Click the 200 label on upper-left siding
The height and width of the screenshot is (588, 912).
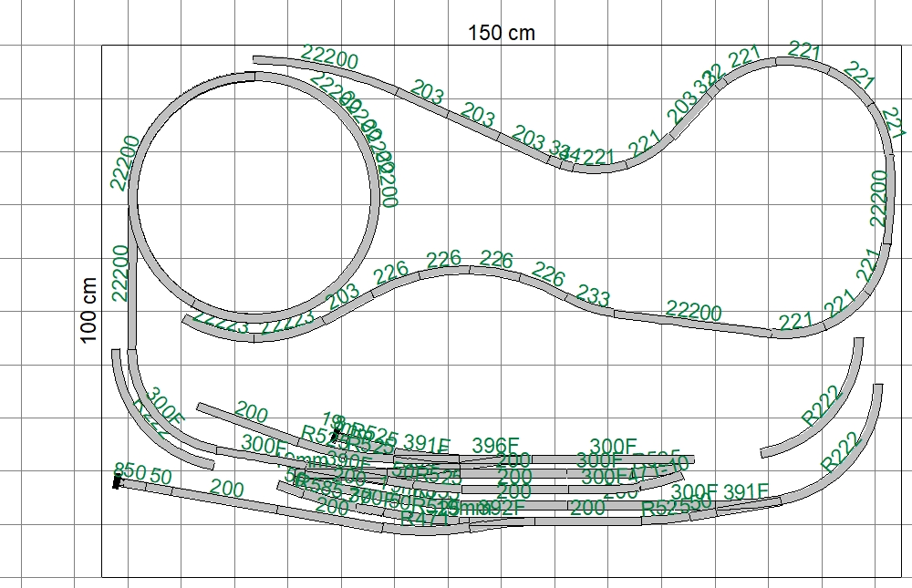click(x=252, y=413)
